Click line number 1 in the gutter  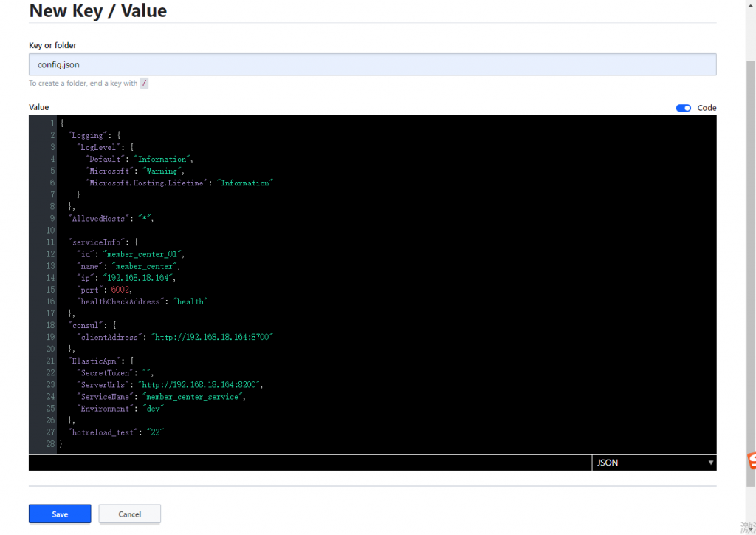[x=52, y=123]
